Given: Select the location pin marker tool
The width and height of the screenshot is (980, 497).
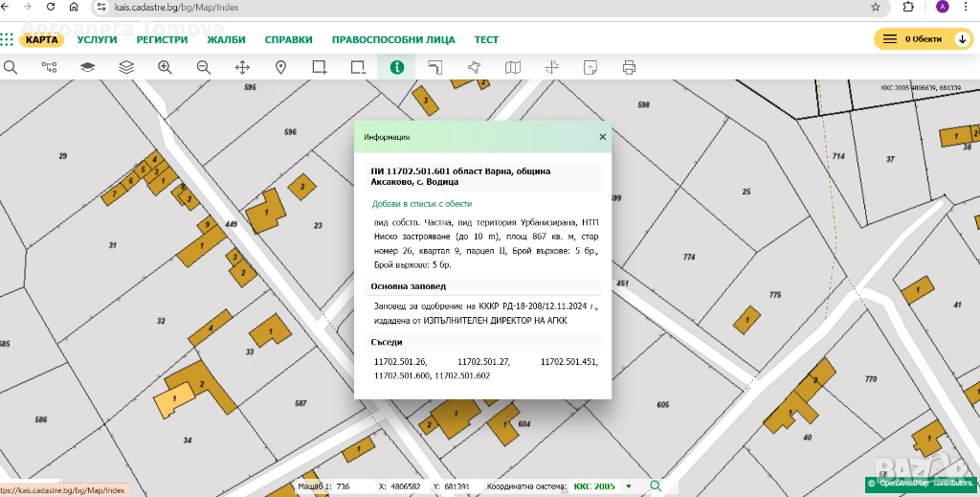Looking at the screenshot, I should click(281, 67).
